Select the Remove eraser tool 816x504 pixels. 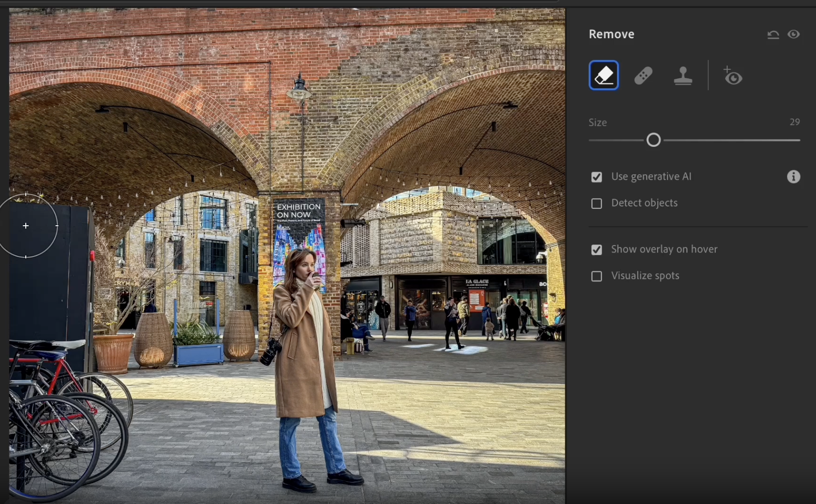604,75
